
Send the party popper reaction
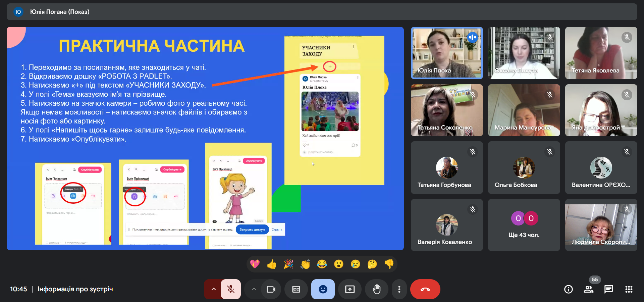click(x=288, y=264)
